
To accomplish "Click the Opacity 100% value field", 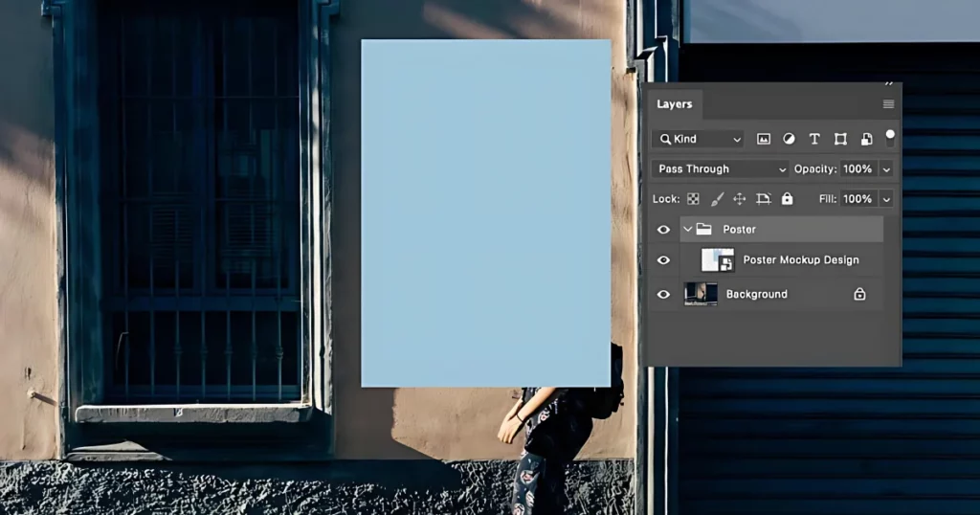I will coord(857,168).
